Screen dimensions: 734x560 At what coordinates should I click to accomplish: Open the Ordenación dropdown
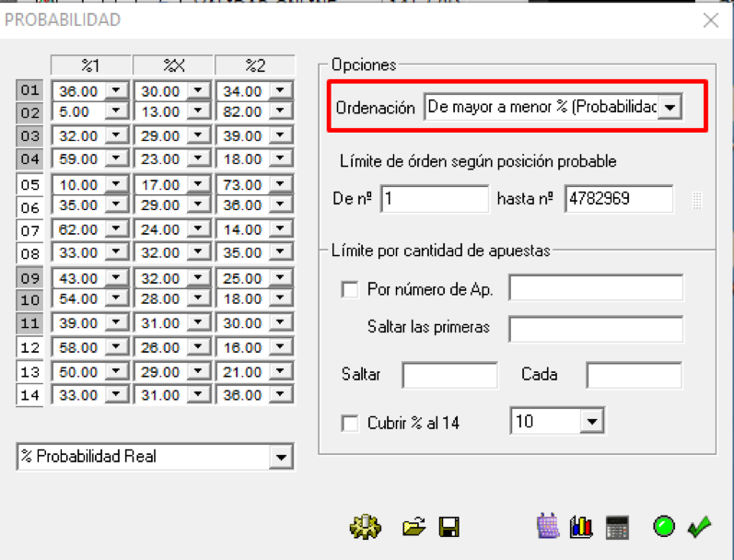point(670,107)
